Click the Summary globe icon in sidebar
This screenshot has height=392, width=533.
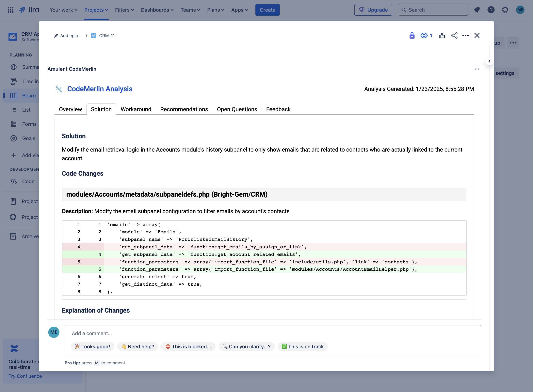click(14, 67)
